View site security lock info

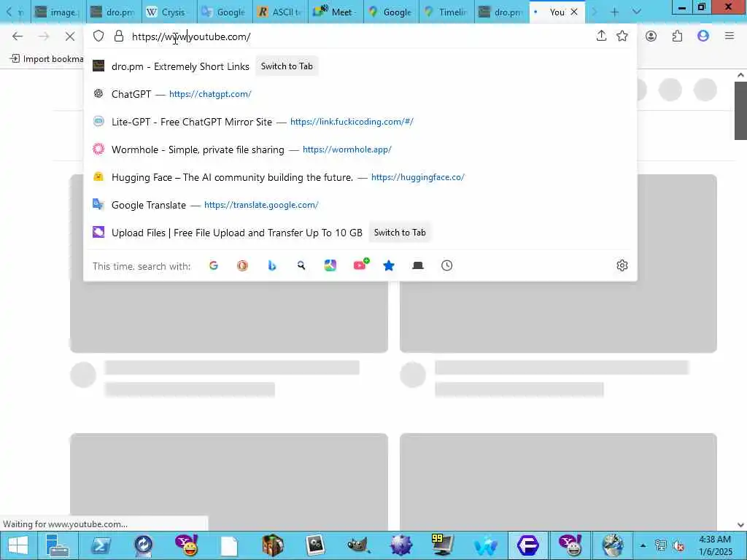coord(119,36)
